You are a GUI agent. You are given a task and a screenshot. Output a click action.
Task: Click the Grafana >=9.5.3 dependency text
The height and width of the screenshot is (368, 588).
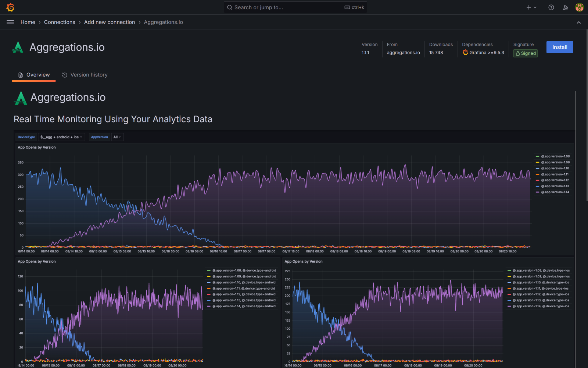point(487,53)
